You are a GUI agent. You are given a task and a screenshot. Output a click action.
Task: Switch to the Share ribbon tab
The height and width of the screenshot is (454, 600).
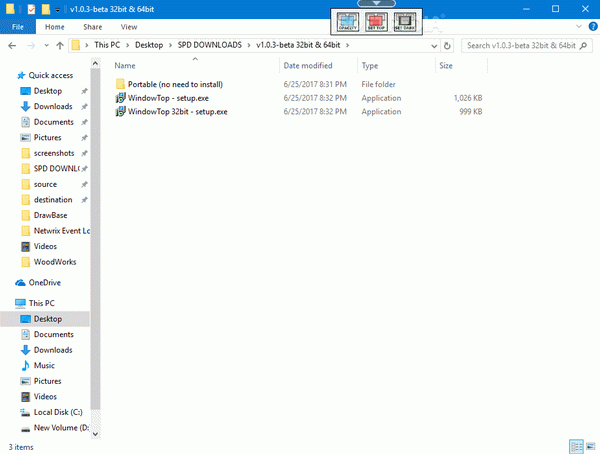93,27
